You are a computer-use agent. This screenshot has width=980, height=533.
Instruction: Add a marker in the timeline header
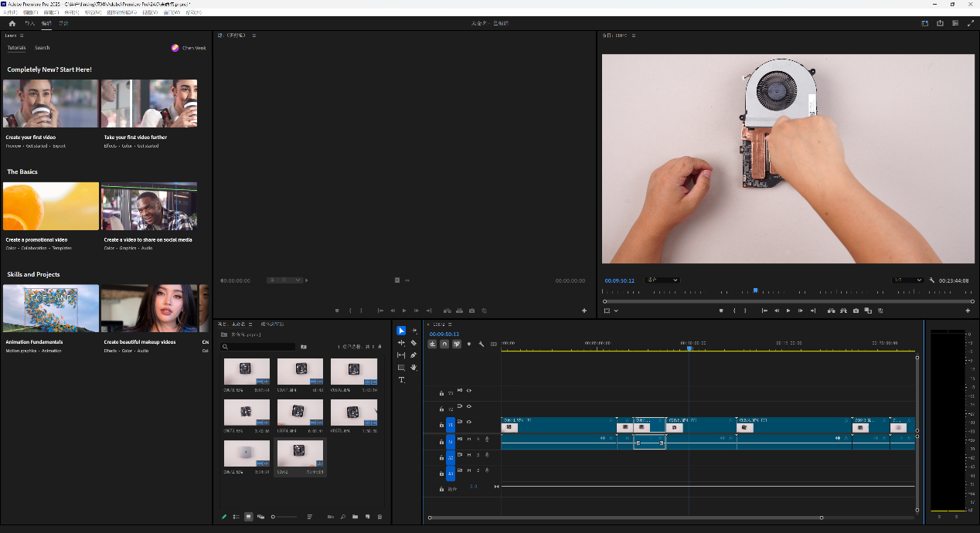469,344
